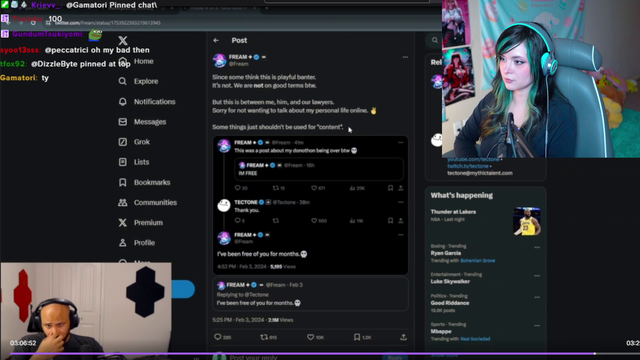The height and width of the screenshot is (360, 640).
Task: Open the twitch.tv/tectone link
Action: (x=468, y=166)
